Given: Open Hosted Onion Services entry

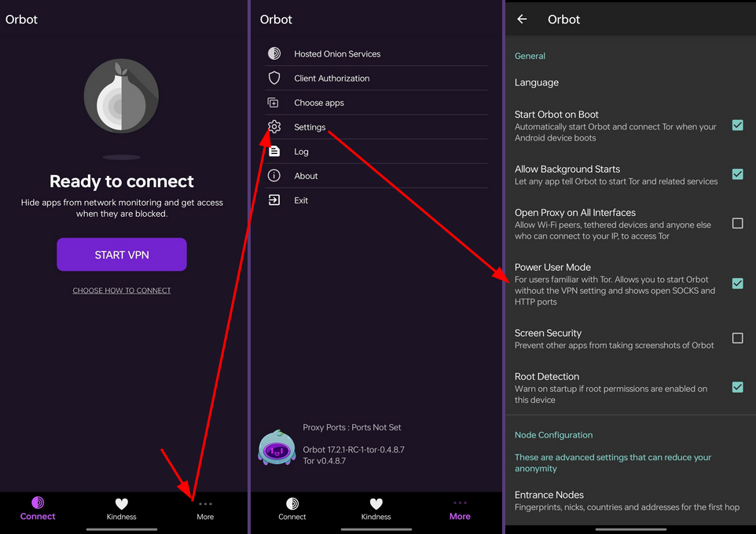Looking at the screenshot, I should [376, 53].
